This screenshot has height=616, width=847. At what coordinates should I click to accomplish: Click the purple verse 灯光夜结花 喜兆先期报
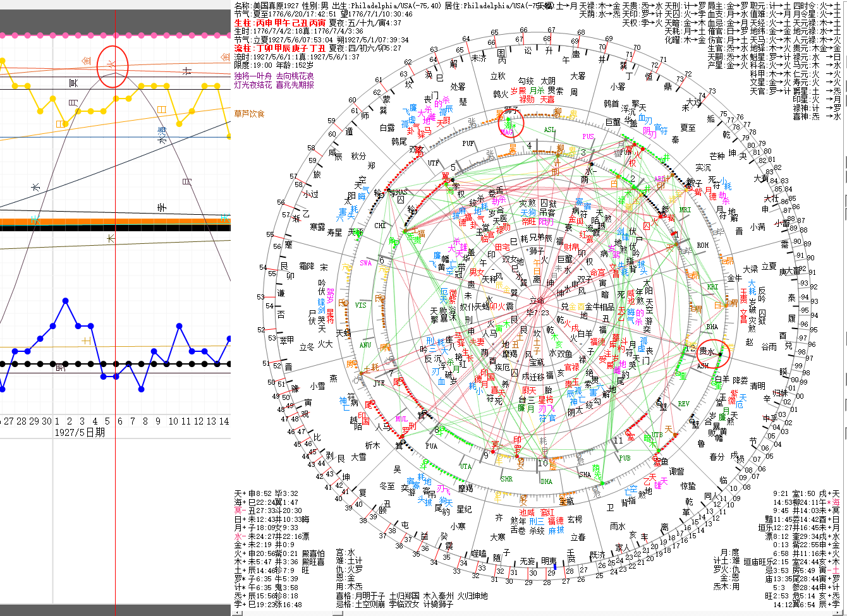point(274,84)
